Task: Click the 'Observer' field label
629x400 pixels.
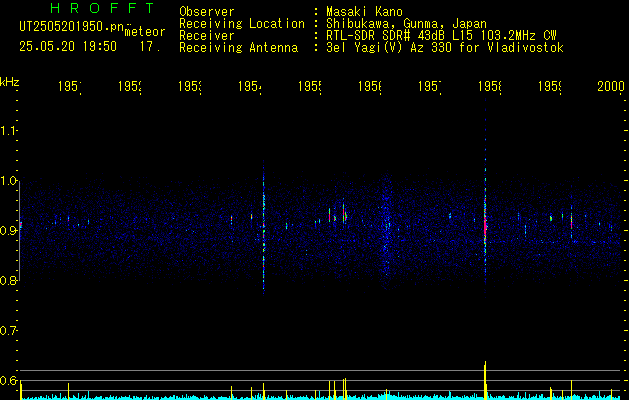Action: point(207,11)
